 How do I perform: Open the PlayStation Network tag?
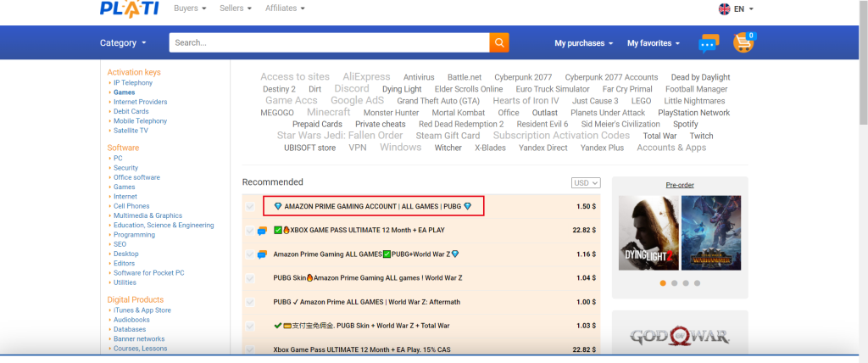point(693,113)
